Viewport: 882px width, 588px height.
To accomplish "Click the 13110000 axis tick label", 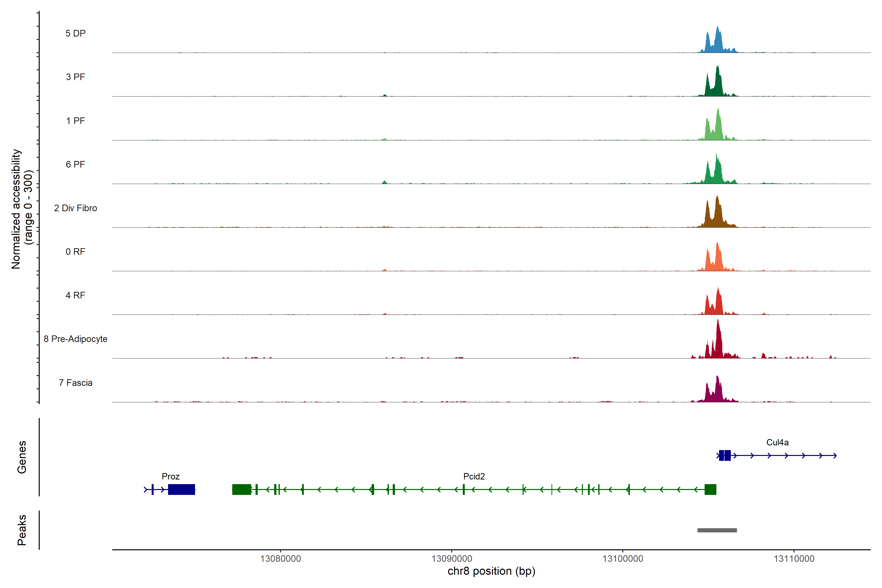I will click(x=794, y=559).
